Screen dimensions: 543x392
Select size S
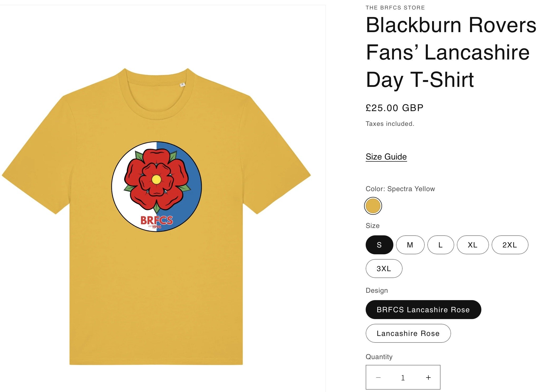tap(379, 245)
